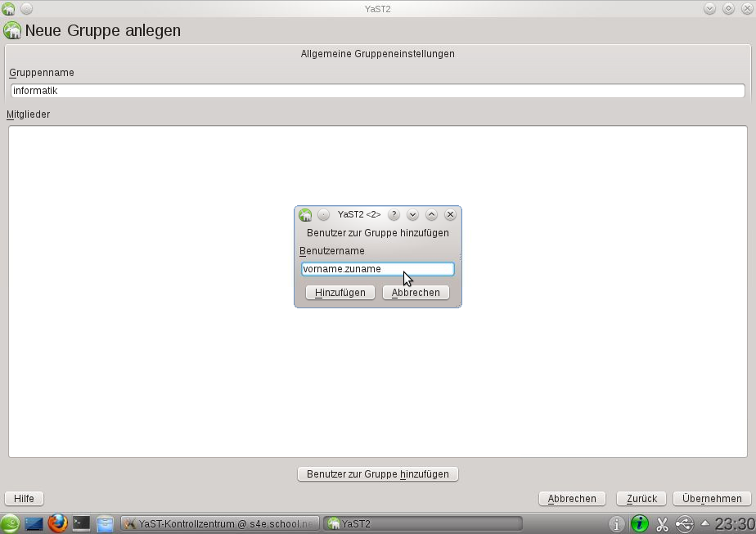Maximize the main YaST2 window

pyautogui.click(x=728, y=9)
